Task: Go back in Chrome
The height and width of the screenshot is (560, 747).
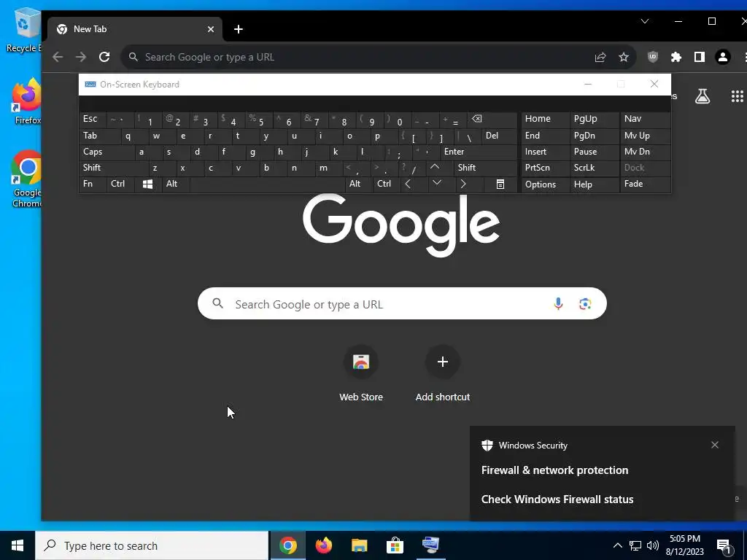Action: [58, 57]
